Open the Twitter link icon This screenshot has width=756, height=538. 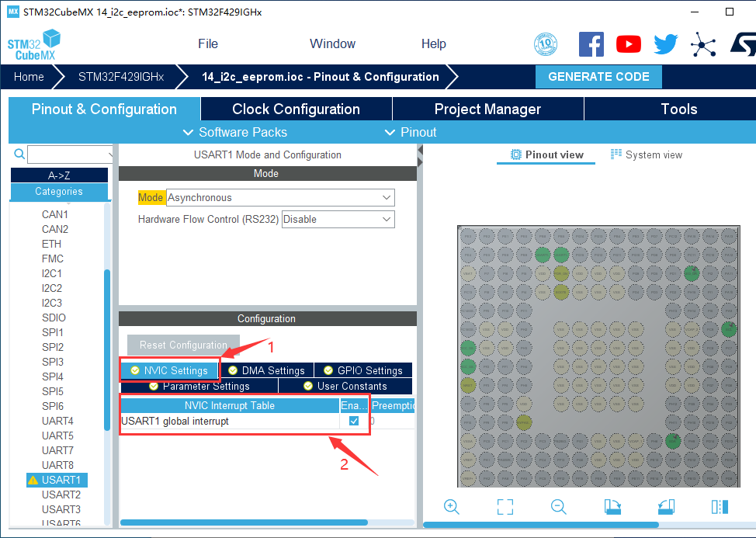[665, 44]
